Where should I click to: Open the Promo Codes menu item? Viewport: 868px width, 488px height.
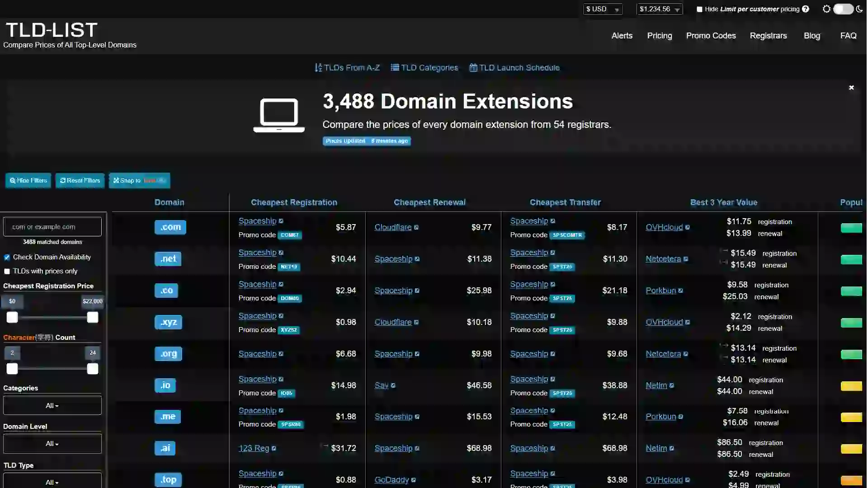point(711,36)
